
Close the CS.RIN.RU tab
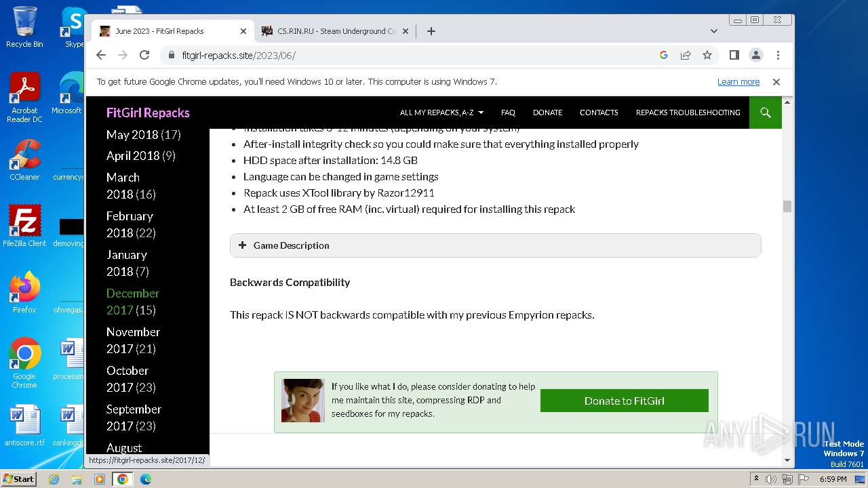coord(406,31)
